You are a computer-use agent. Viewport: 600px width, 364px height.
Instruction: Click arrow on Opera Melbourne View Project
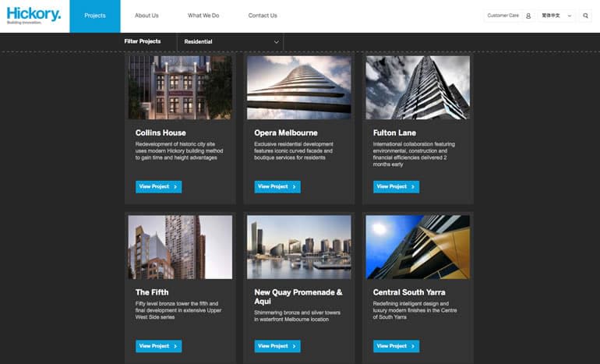295,187
